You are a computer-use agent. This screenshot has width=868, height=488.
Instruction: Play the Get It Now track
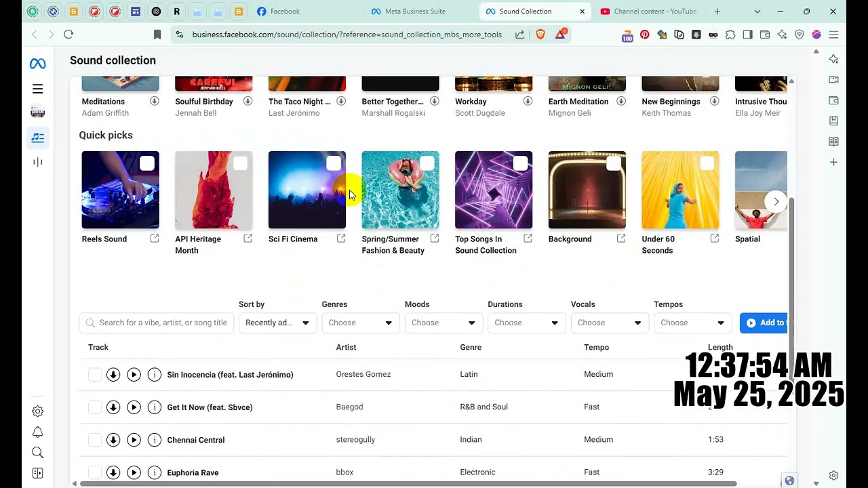point(134,407)
